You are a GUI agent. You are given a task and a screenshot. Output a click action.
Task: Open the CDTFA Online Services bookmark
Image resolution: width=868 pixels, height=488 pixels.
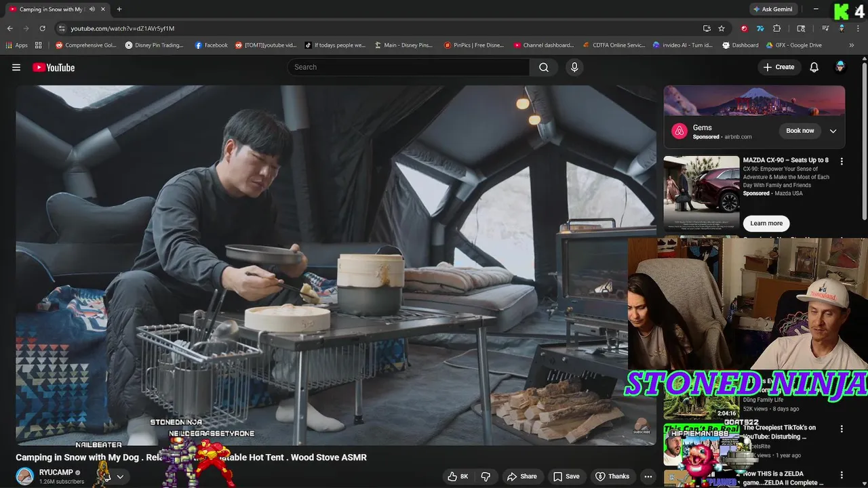[x=614, y=45]
